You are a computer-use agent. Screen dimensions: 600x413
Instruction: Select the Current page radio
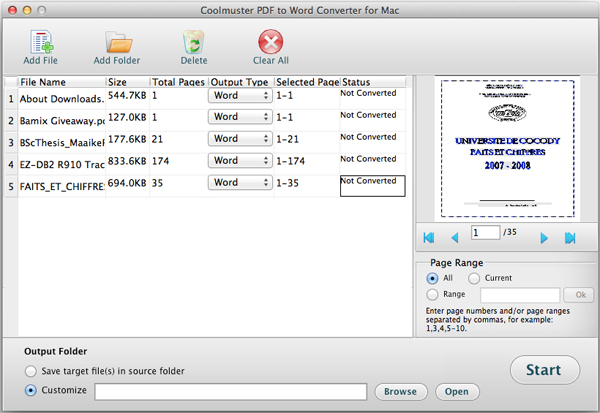click(x=474, y=278)
